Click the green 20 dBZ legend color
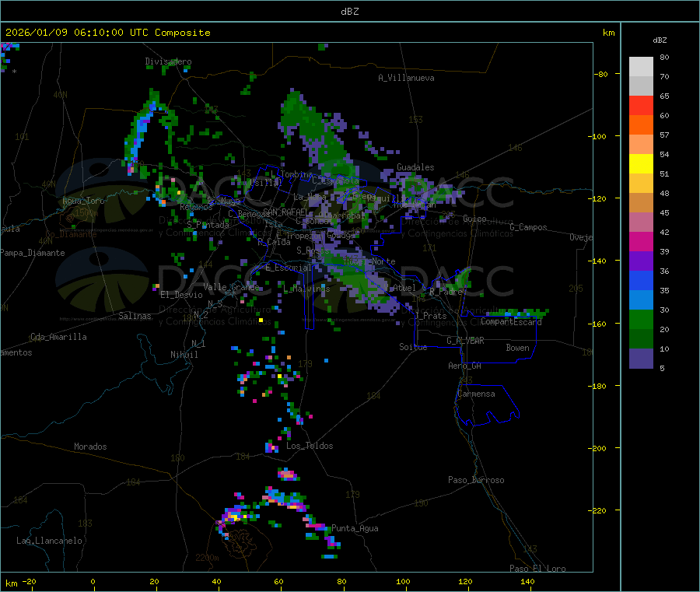Viewport: 700px width, 592px height. [641, 319]
